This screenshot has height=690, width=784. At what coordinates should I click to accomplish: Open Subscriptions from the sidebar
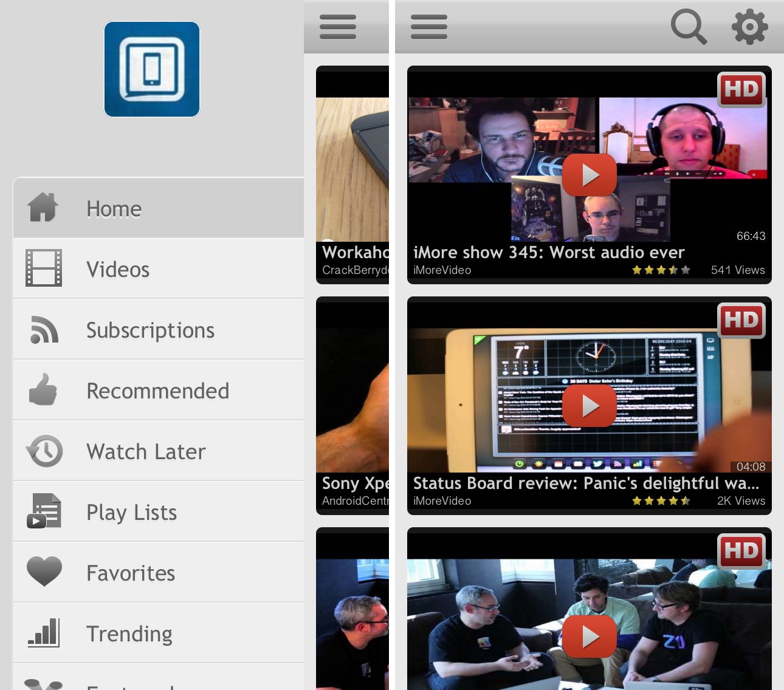pyautogui.click(x=159, y=329)
